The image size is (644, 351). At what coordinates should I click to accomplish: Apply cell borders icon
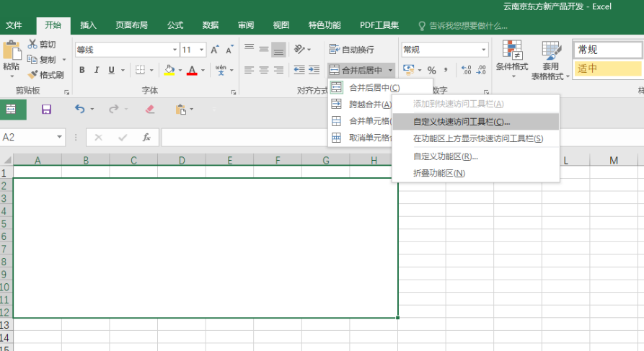(140, 70)
